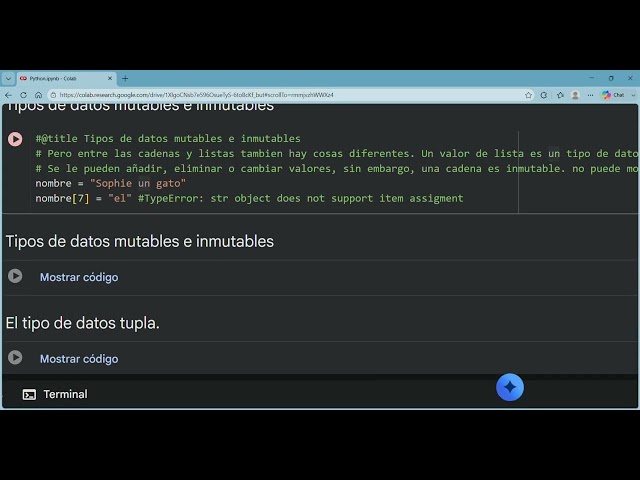The width and height of the screenshot is (640, 480).
Task: Click the browser refresh extension icon
Action: [544, 95]
